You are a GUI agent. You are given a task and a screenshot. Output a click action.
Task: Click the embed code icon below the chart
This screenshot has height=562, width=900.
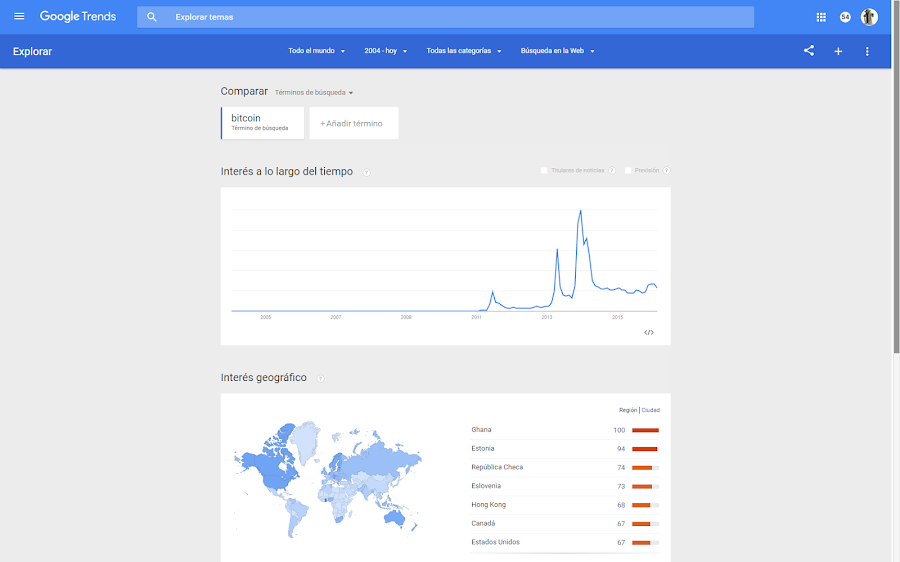click(x=649, y=332)
